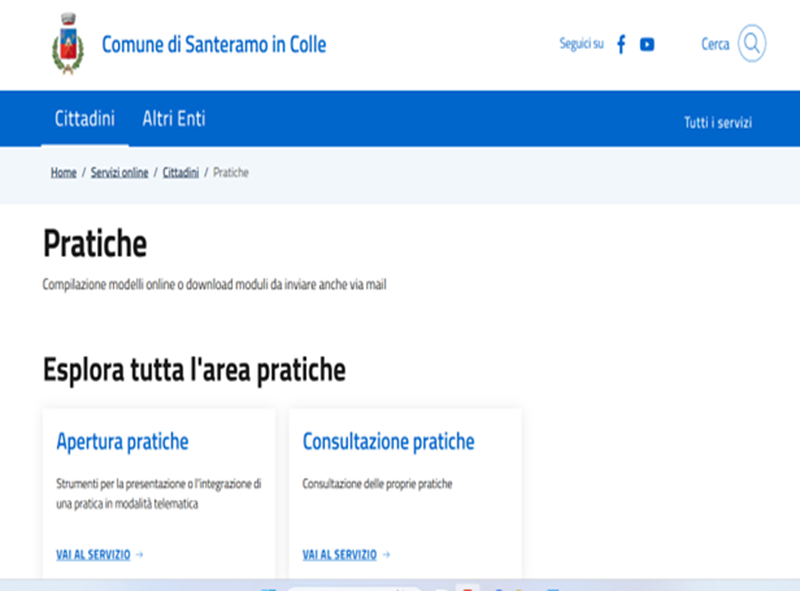Click the magnifying glass search icon
Viewport: 800px width, 591px height.
coord(752,43)
